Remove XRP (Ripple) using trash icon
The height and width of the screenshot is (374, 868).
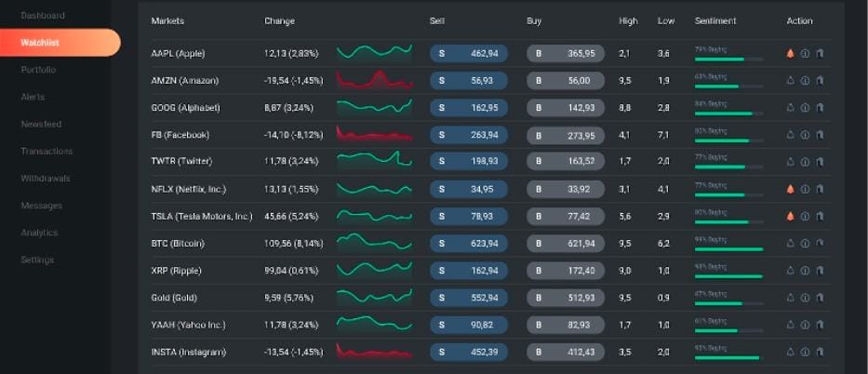820,271
